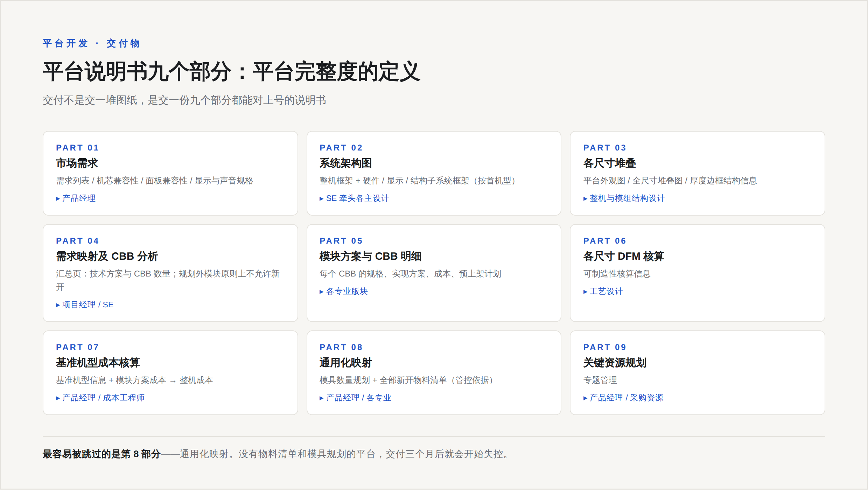Click the owner tag 产品经理 / 采购资源
The height and width of the screenshot is (490, 868).
tap(623, 398)
